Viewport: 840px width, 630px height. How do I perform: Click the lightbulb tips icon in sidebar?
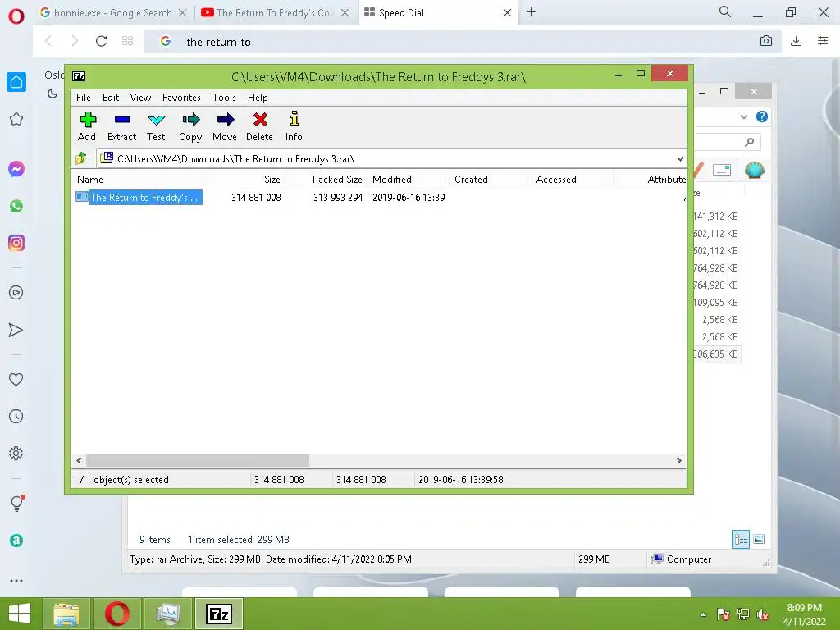[x=16, y=504]
